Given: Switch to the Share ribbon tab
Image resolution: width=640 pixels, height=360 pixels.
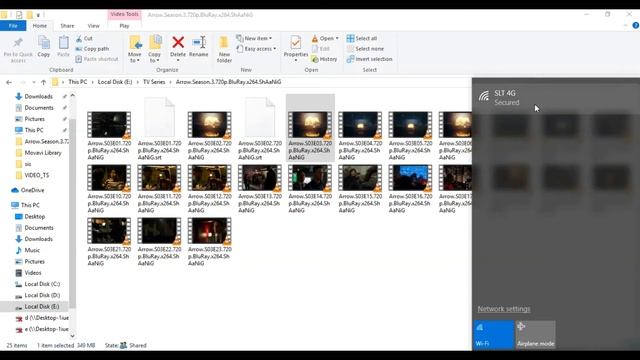Looking at the screenshot, I should 67,26.
